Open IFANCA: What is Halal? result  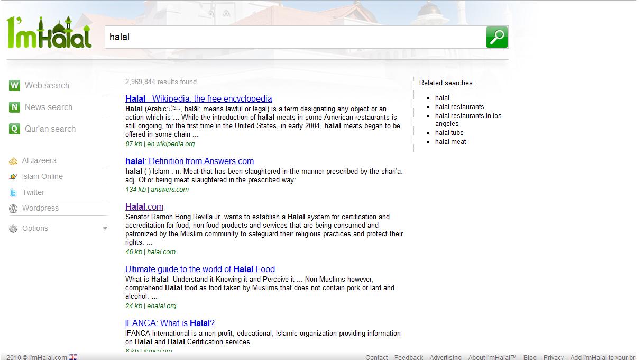[170, 323]
